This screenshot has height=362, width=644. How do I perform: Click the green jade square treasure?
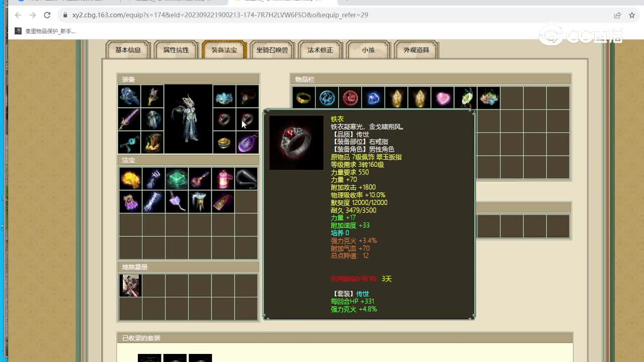(x=177, y=178)
